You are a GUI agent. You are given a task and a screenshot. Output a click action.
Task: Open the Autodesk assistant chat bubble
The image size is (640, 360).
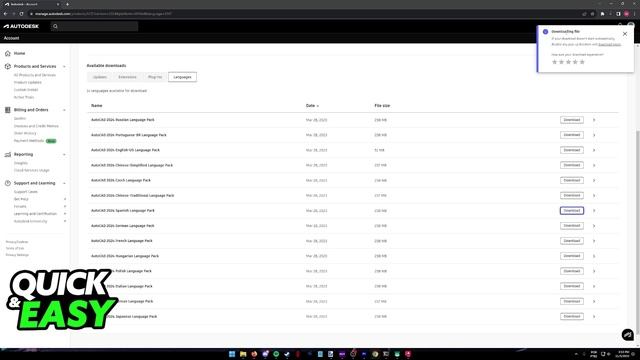627,335
